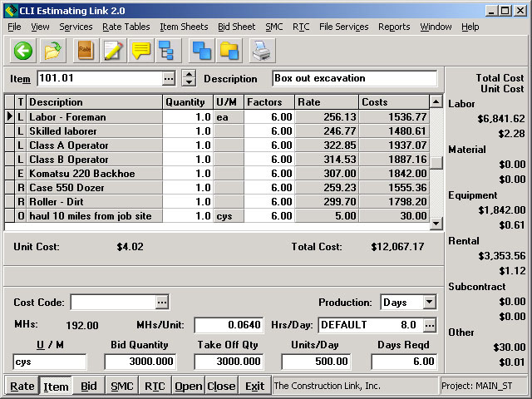Click the open folder toolbar icon
532x399 pixels.
pos(53,51)
